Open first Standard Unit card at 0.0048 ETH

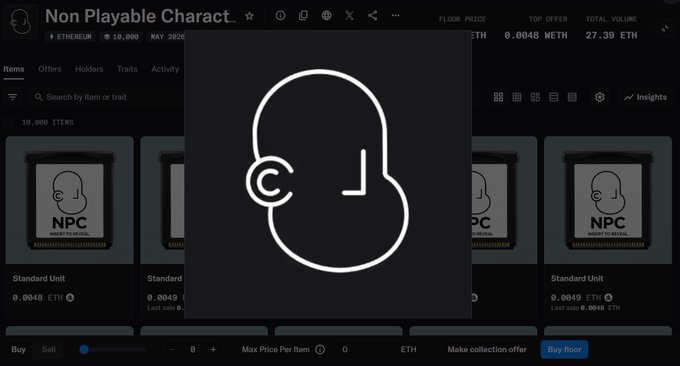[x=69, y=226]
